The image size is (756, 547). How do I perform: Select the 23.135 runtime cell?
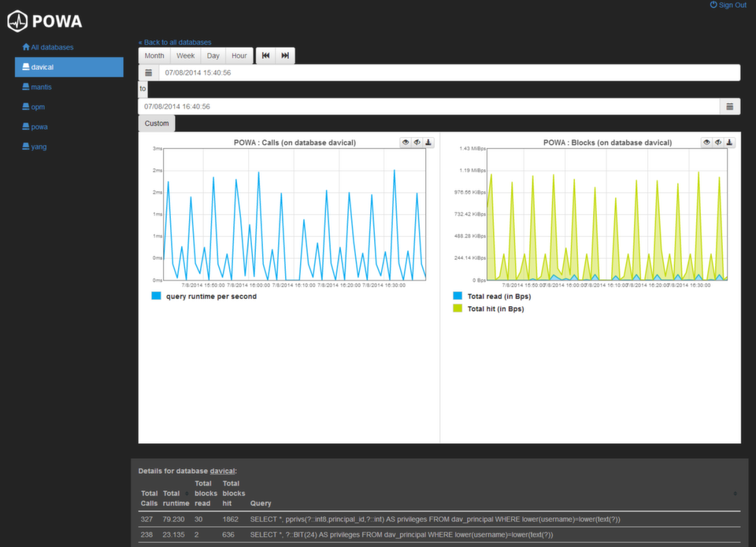(173, 534)
